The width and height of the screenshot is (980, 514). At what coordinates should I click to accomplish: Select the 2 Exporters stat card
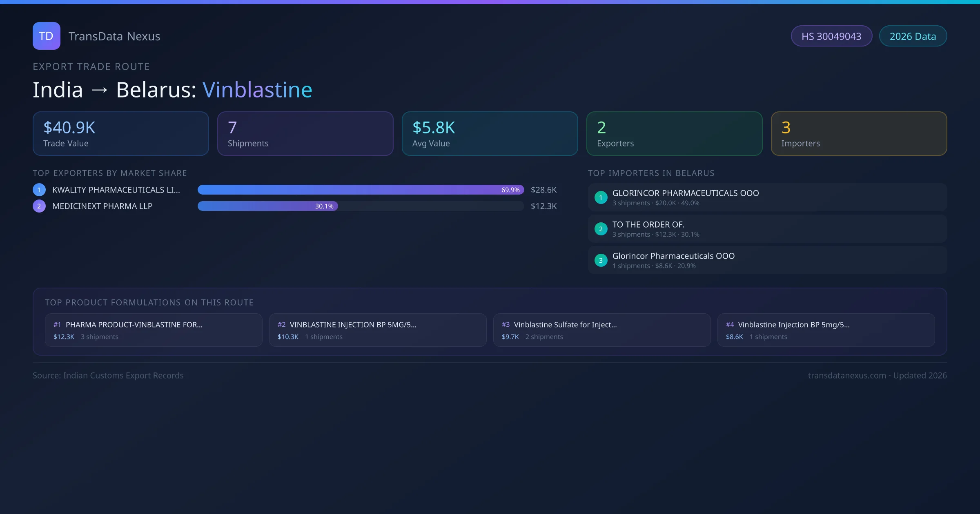coord(674,133)
